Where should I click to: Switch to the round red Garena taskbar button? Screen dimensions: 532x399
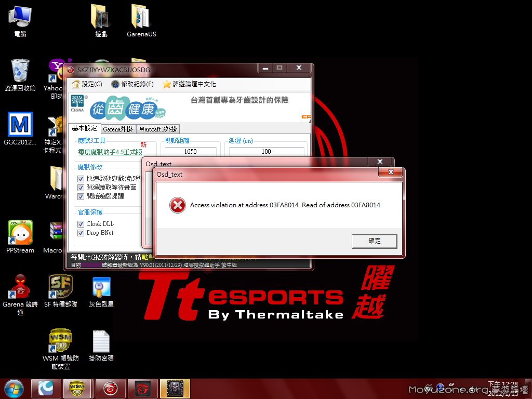coord(110,389)
